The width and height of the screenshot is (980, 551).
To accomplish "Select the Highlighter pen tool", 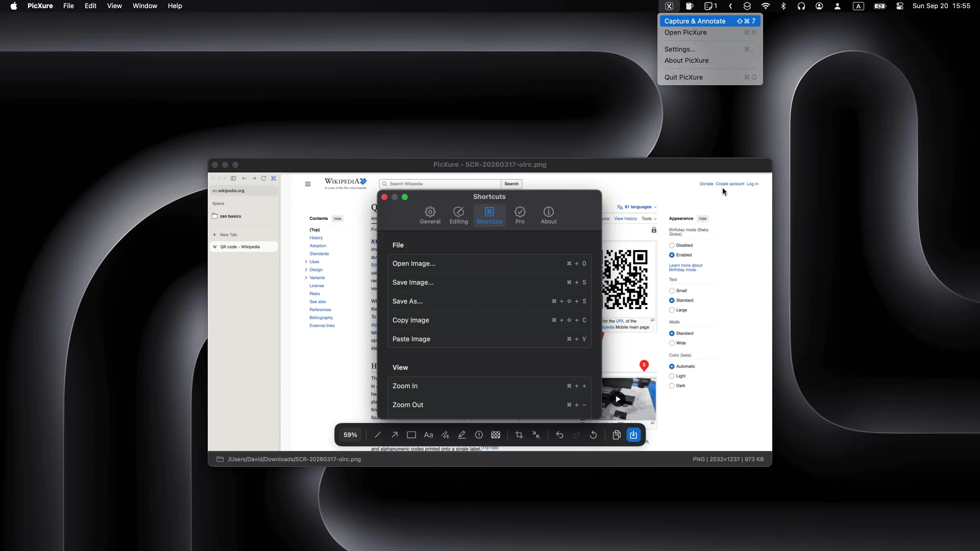I will (x=462, y=435).
